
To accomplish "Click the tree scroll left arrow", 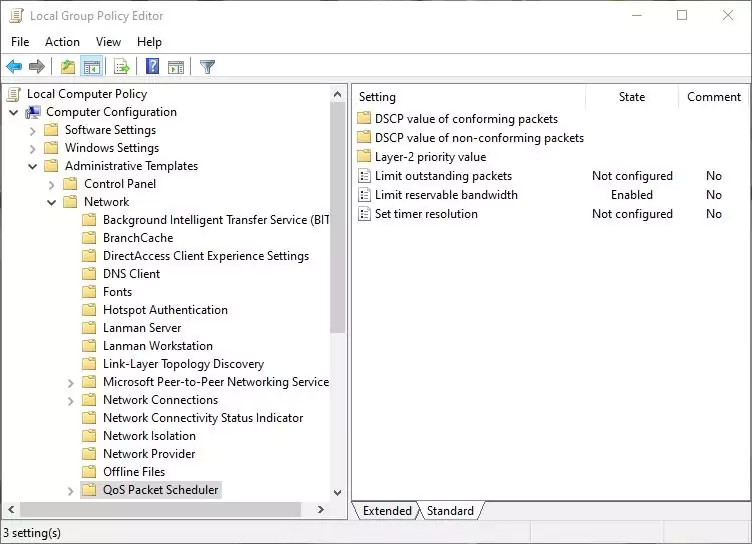I will click(12, 509).
